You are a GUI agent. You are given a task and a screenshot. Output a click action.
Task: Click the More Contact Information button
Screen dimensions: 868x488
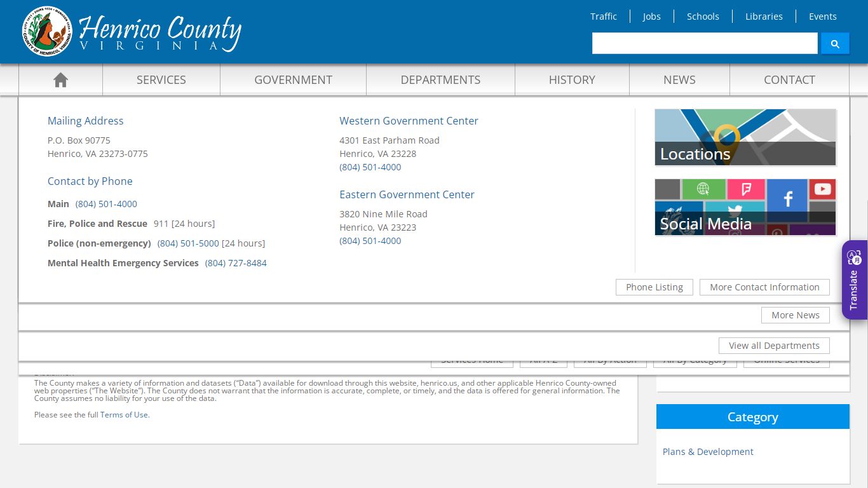pyautogui.click(x=764, y=287)
